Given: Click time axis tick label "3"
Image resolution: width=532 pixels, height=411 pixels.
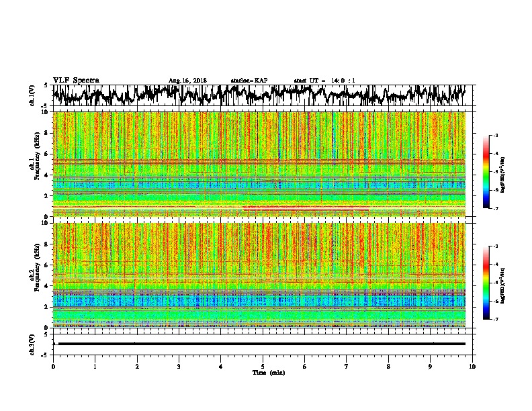Looking at the screenshot, I should click(x=179, y=366).
